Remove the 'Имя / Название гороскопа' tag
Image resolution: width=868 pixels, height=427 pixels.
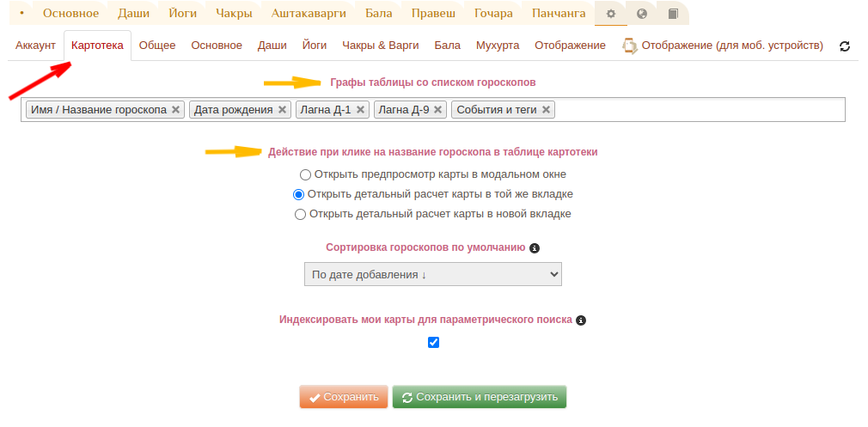pos(175,109)
